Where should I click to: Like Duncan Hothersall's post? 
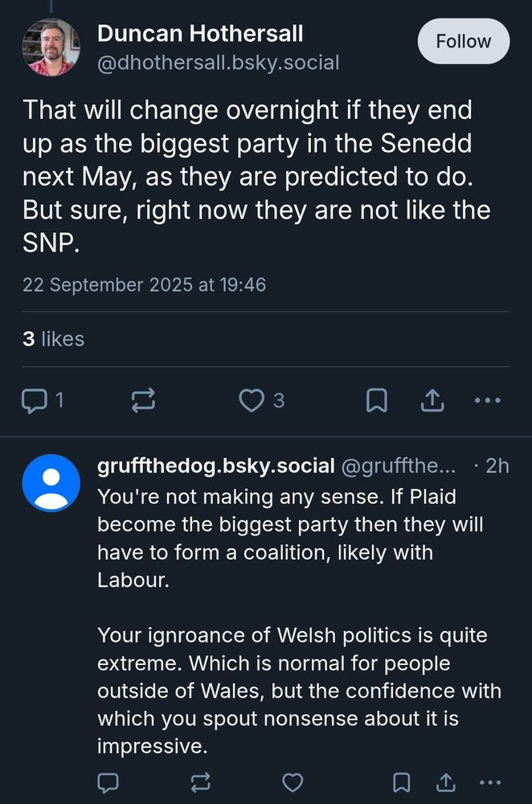pos(252,400)
